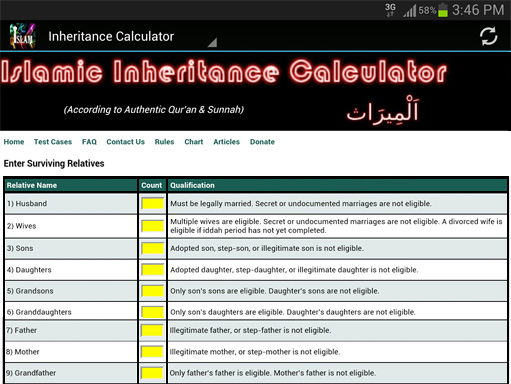Tap the 3G network indicator
The image size is (511, 384).
coord(390,10)
